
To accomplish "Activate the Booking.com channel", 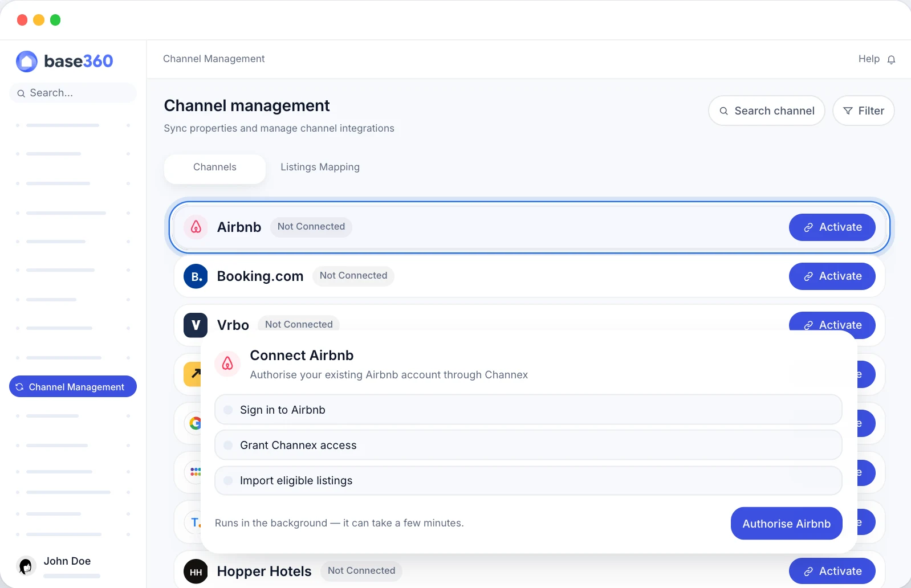I will 832,276.
